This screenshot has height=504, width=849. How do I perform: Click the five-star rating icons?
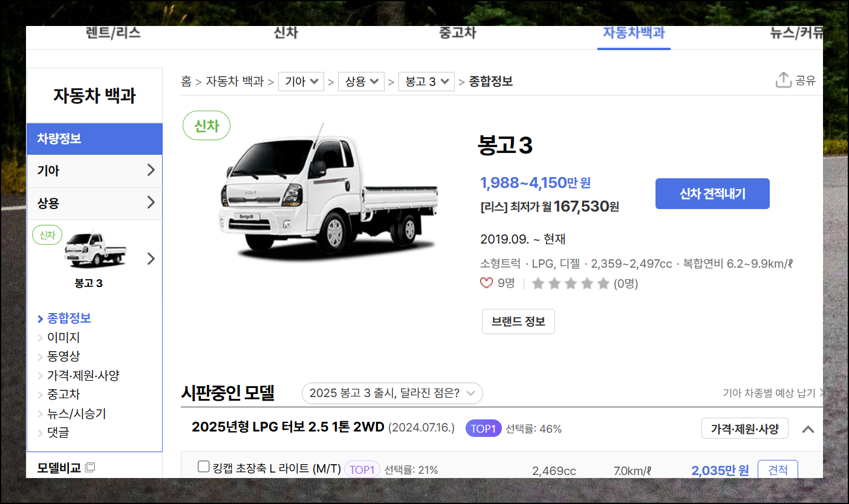570,283
